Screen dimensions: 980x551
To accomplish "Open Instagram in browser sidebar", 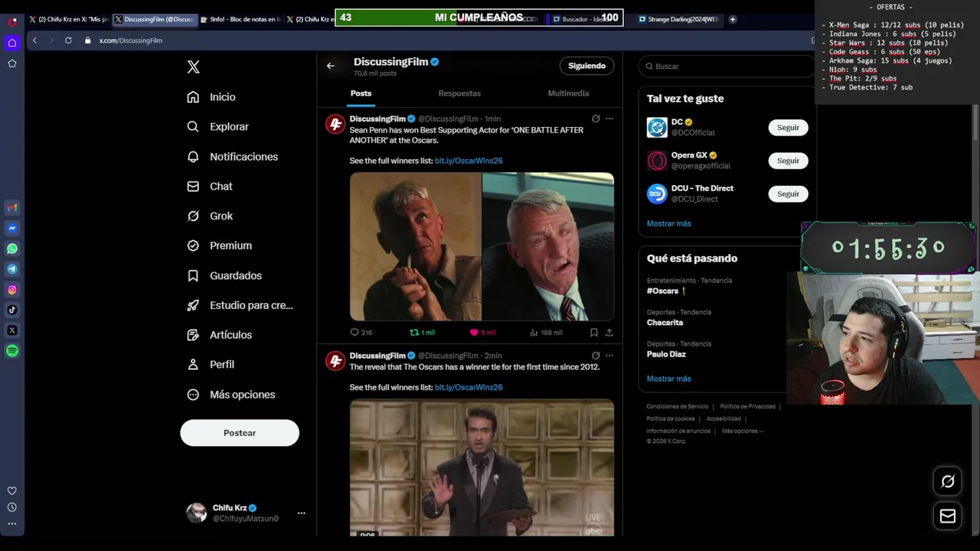I will click(x=12, y=289).
